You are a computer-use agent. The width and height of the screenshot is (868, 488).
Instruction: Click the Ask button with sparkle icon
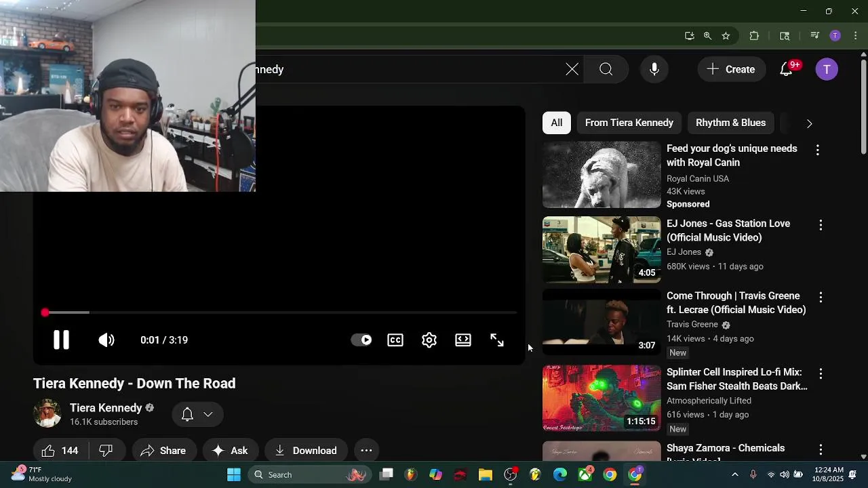point(230,451)
